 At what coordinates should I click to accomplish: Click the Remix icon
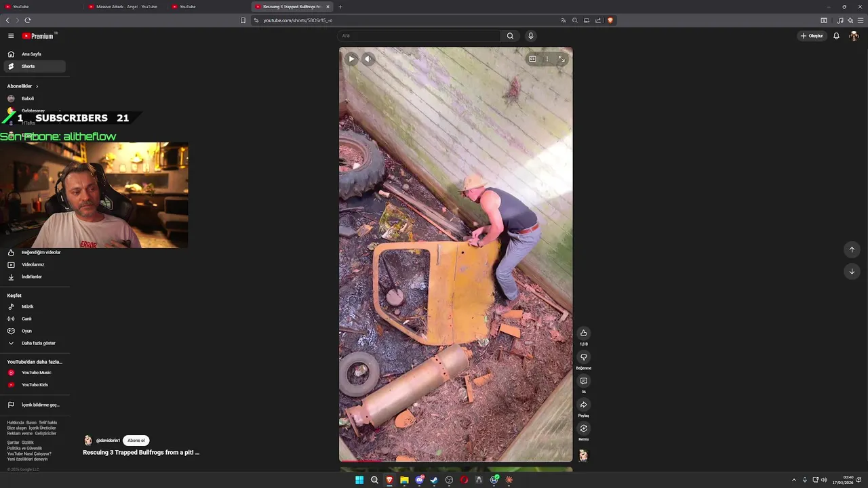[583, 428]
